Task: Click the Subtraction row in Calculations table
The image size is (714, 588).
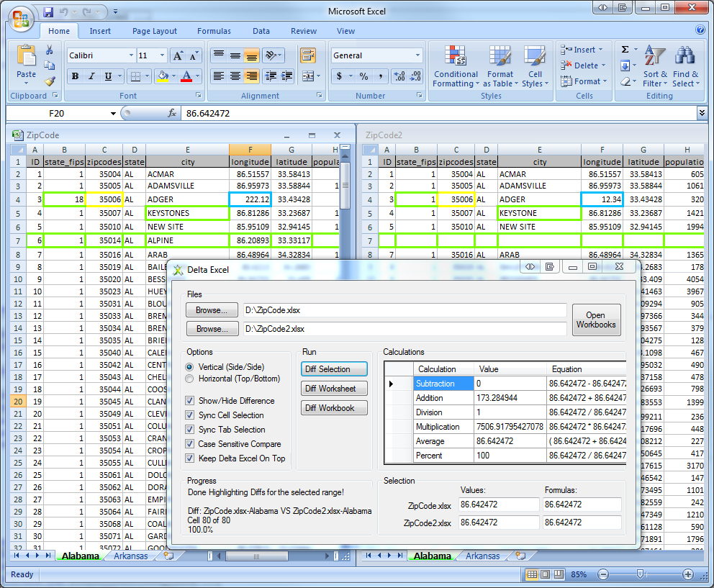Action: coord(505,384)
